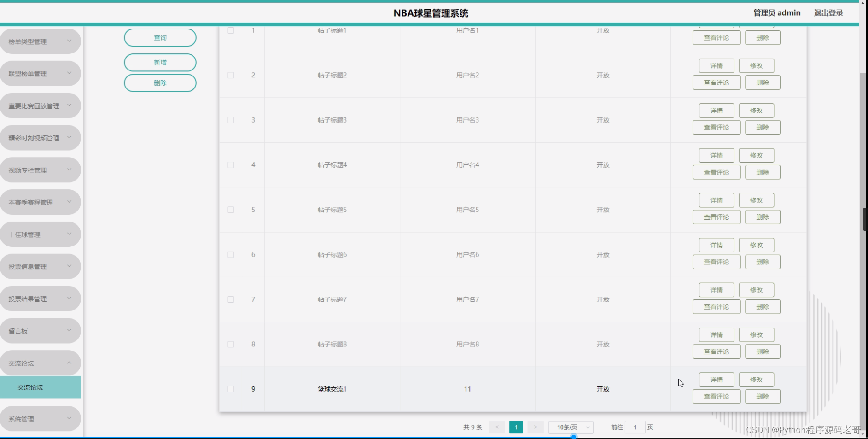868x439 pixels.
Task: Click 查看评论 for 篮球交流1
Action: tap(716, 396)
